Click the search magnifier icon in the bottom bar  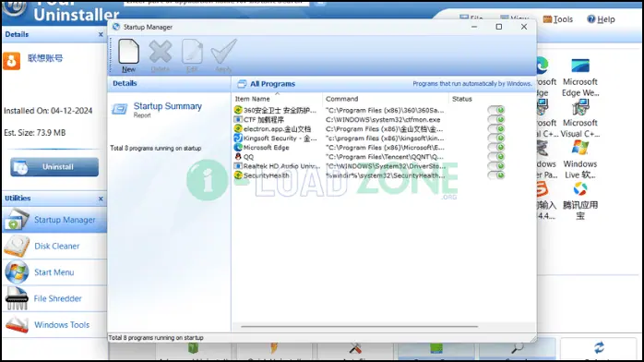pyautogui.click(x=517, y=348)
